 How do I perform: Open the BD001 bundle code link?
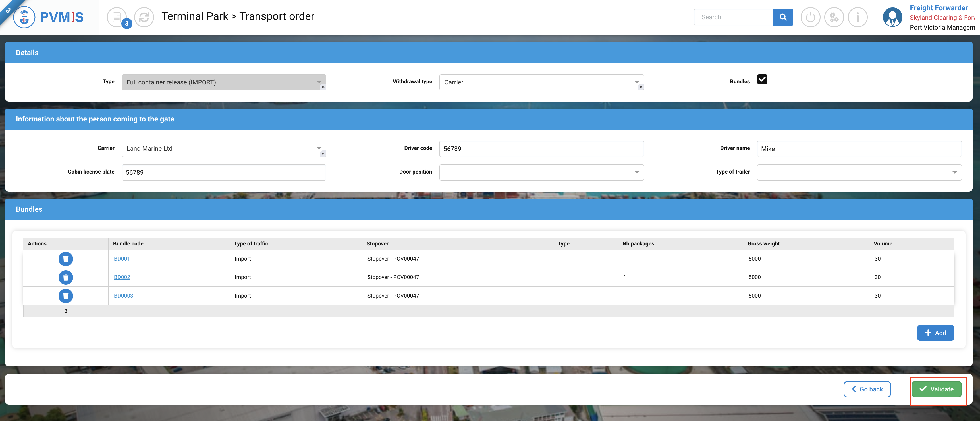point(122,259)
